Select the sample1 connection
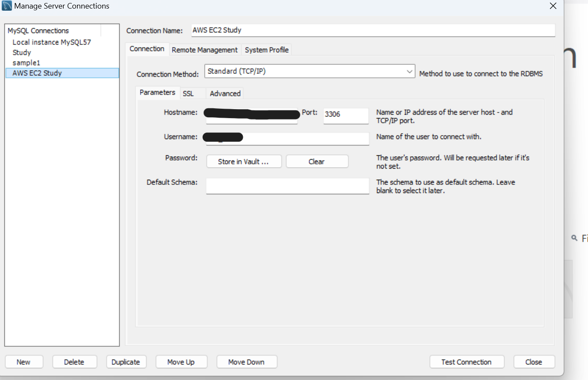The width and height of the screenshot is (588, 380). click(x=62, y=63)
